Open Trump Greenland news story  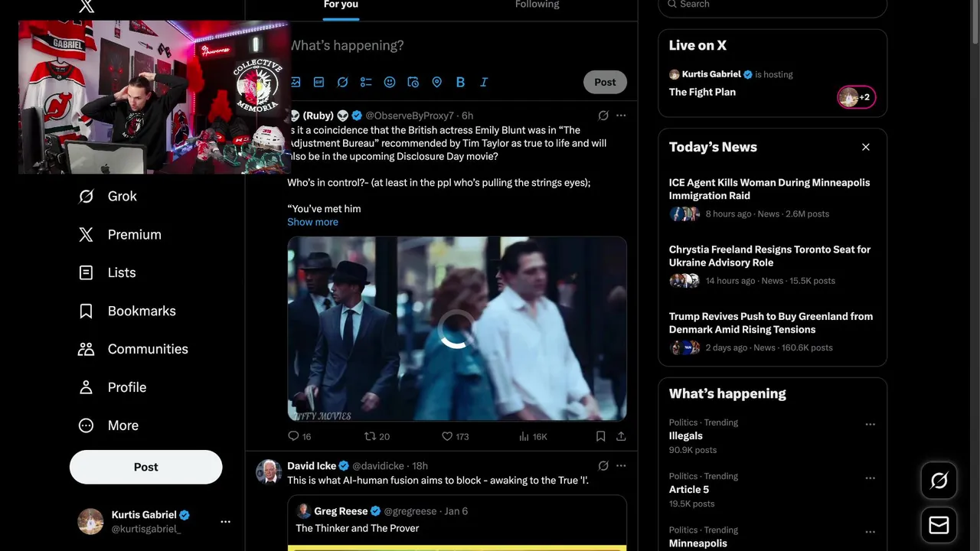click(773, 331)
